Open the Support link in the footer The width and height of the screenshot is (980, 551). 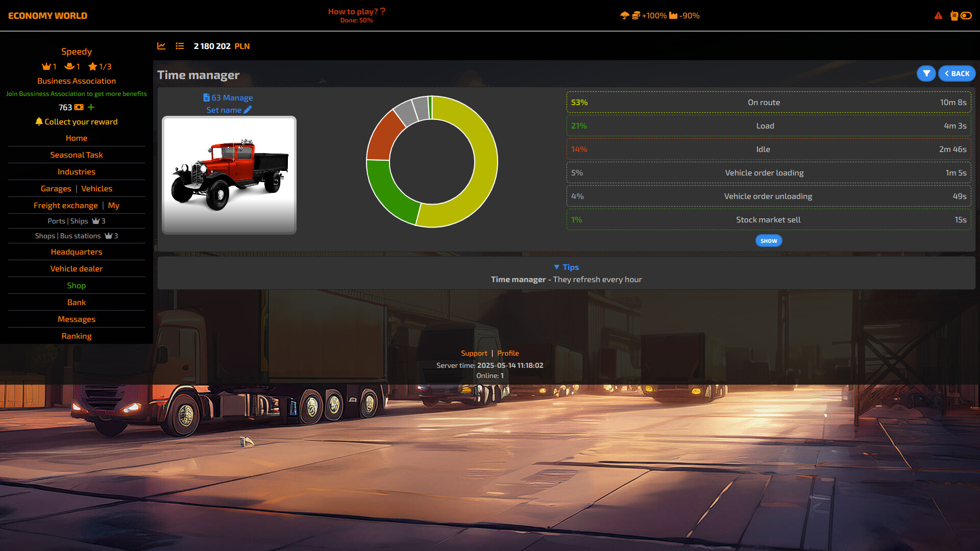tap(474, 353)
